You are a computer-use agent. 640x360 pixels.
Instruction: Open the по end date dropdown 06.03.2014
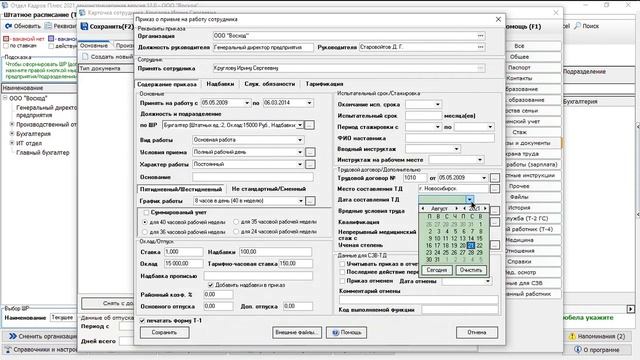309,103
